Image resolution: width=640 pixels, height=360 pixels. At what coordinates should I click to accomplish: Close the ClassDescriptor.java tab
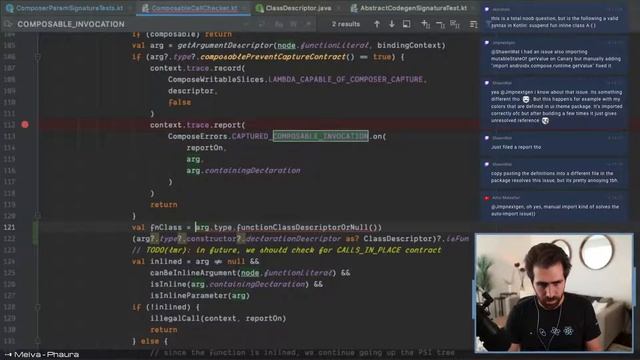[x=338, y=8]
